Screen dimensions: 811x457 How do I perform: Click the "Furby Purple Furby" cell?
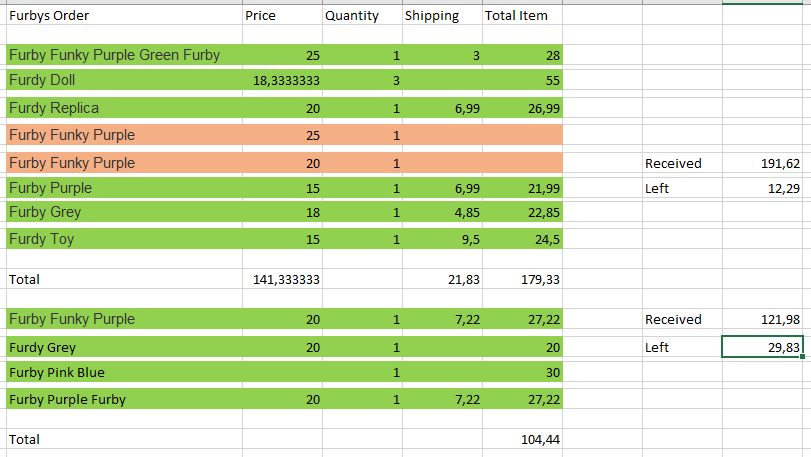(68, 399)
